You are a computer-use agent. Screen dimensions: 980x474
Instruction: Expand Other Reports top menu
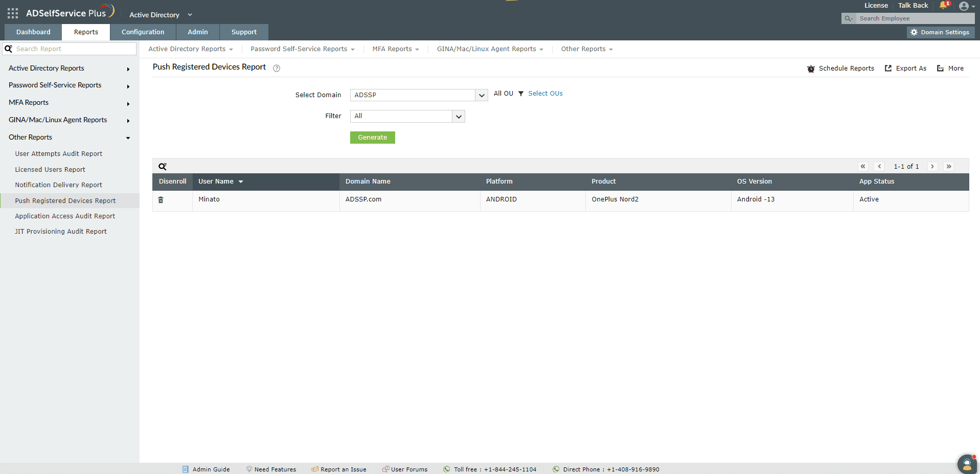click(587, 49)
